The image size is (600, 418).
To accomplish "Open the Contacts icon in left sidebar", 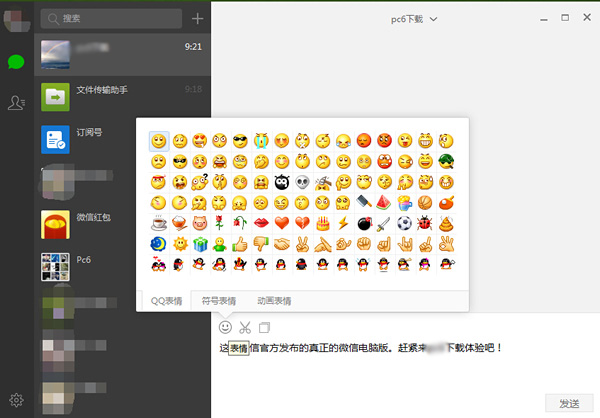I will (x=16, y=102).
